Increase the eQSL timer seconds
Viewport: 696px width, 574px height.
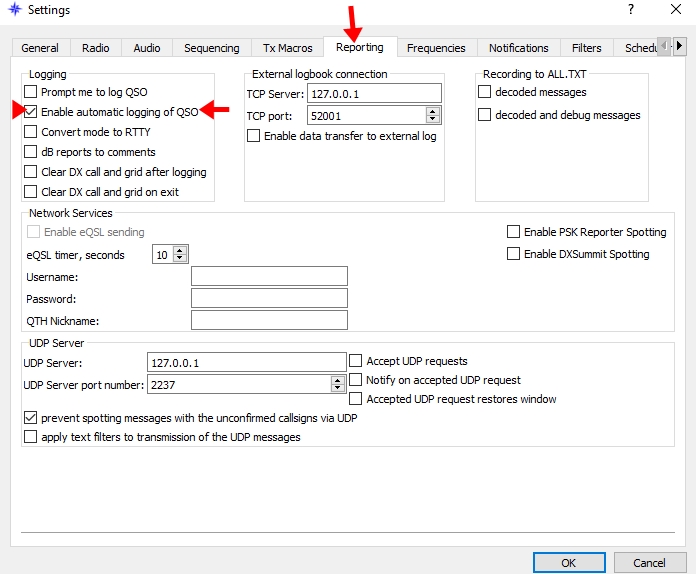[180, 250]
